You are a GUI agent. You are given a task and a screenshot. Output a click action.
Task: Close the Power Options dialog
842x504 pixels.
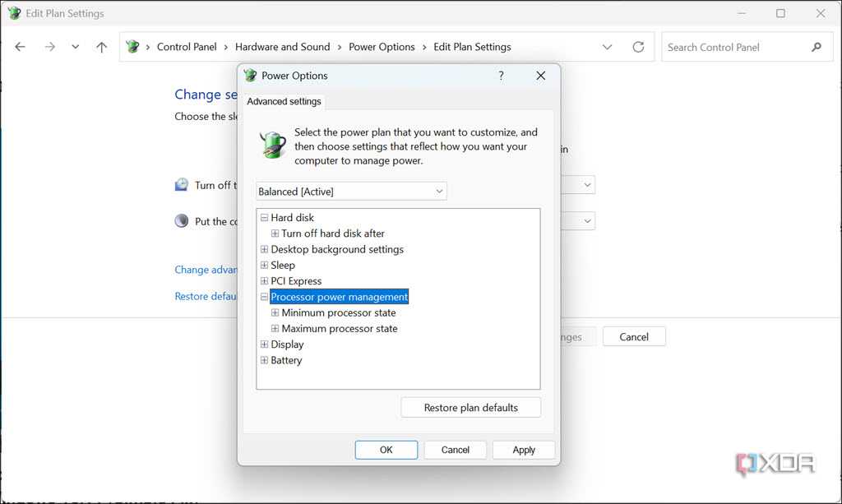coord(541,76)
